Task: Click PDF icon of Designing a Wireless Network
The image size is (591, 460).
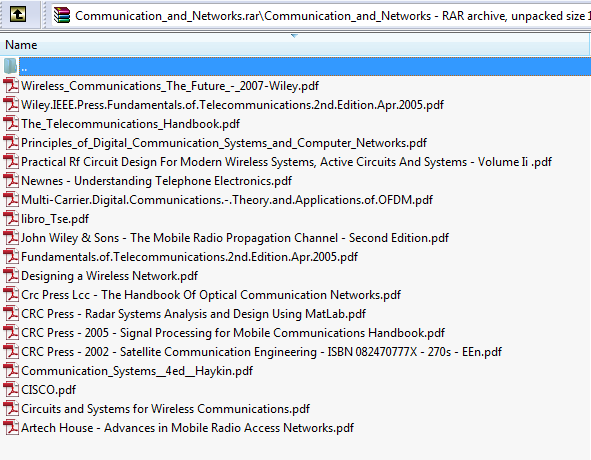Action: (x=11, y=276)
